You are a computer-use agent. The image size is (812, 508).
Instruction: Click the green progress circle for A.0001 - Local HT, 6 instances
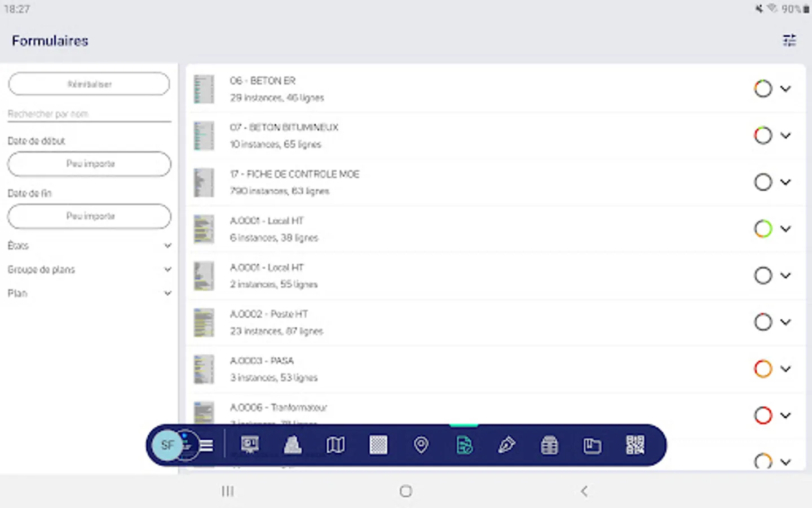click(x=763, y=229)
